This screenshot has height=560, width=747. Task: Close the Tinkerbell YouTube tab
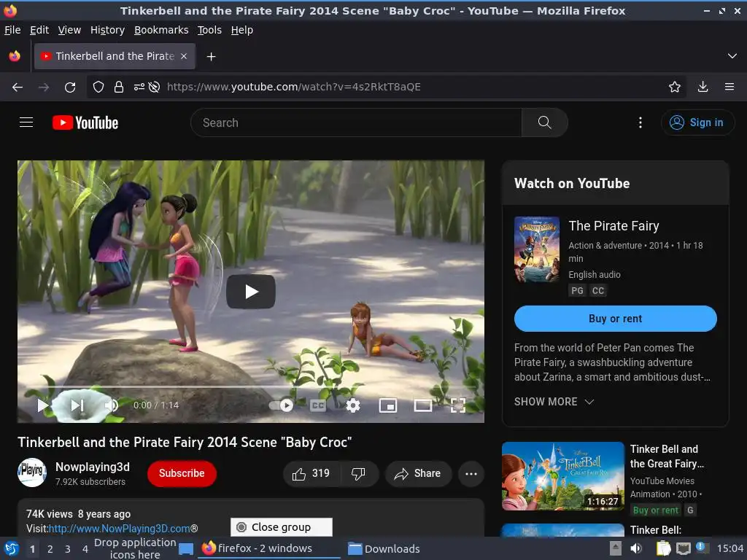click(184, 56)
